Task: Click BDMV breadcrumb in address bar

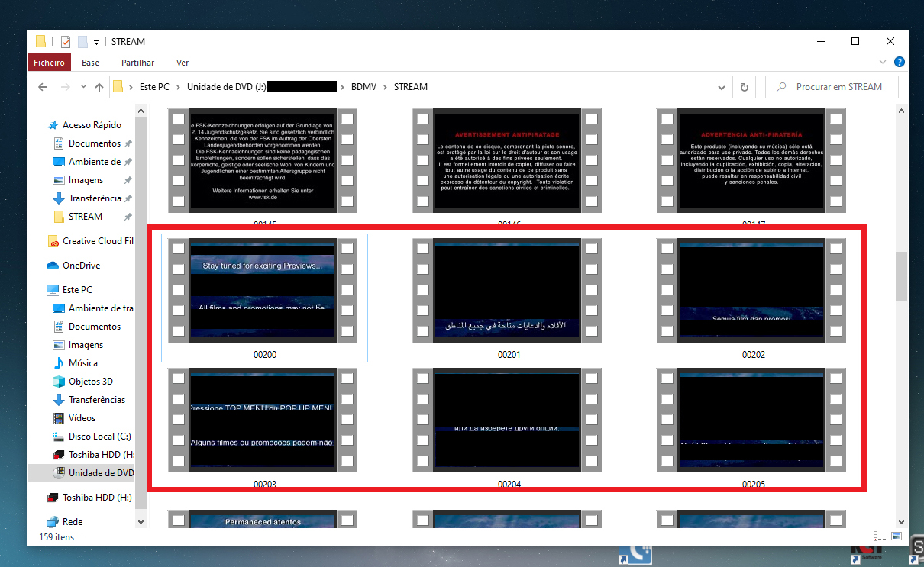Action: [363, 87]
